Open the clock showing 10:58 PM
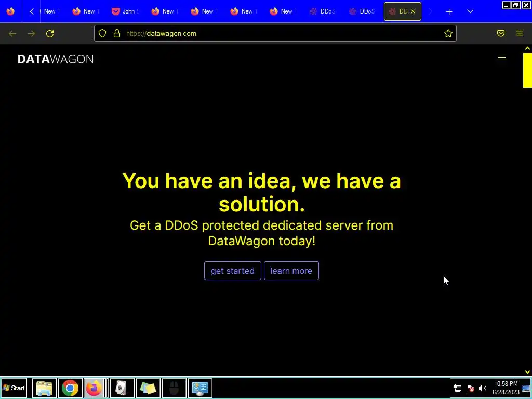Image resolution: width=532 pixels, height=399 pixels. (x=506, y=388)
